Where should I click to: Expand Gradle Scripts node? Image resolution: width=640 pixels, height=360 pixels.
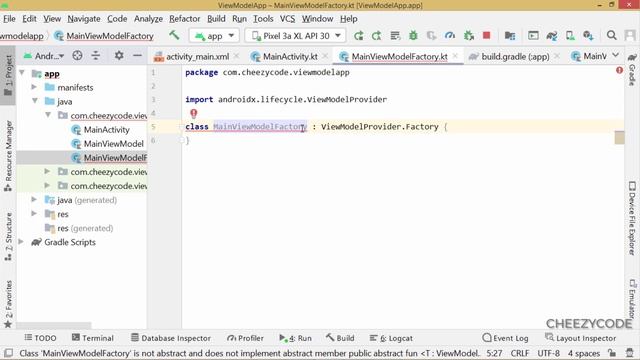coord(21,242)
